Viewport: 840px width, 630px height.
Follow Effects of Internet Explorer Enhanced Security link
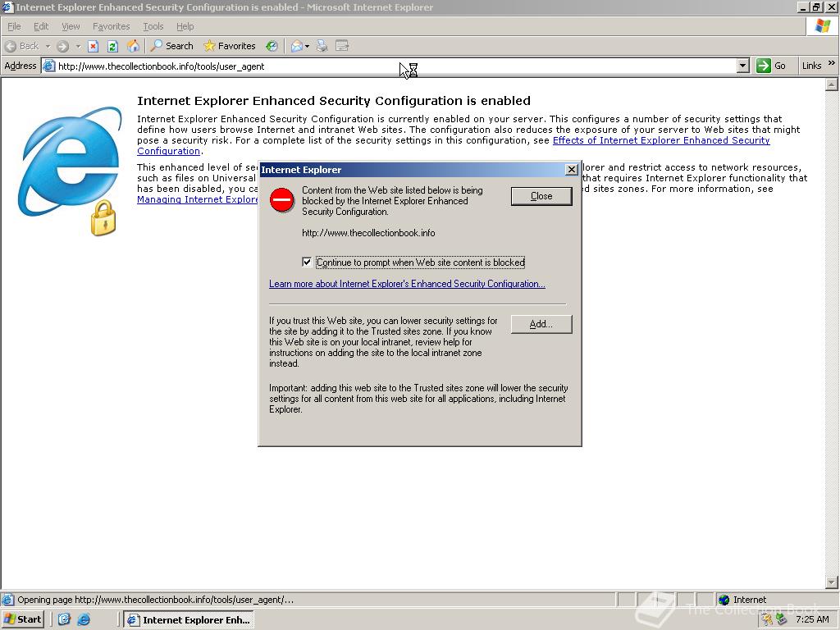tap(661, 140)
